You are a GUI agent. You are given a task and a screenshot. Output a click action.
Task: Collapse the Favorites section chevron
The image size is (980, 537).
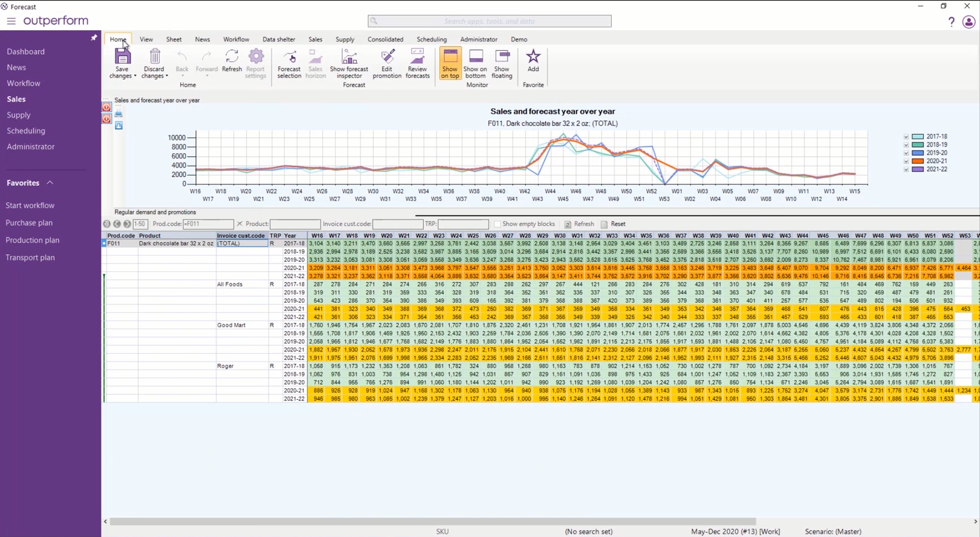click(50, 183)
